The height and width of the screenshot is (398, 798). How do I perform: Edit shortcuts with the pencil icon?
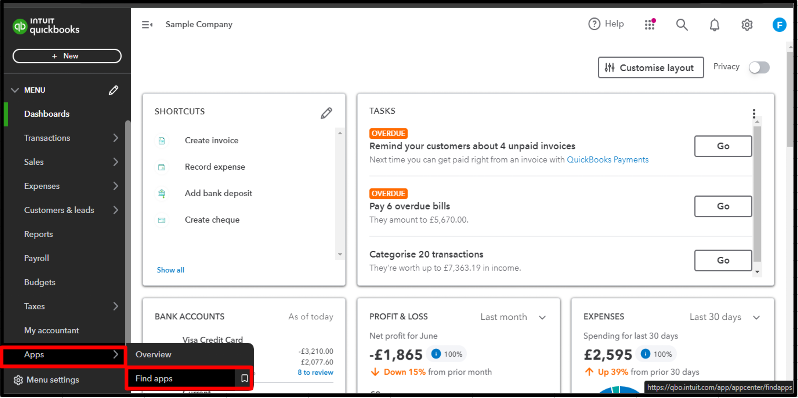point(326,113)
